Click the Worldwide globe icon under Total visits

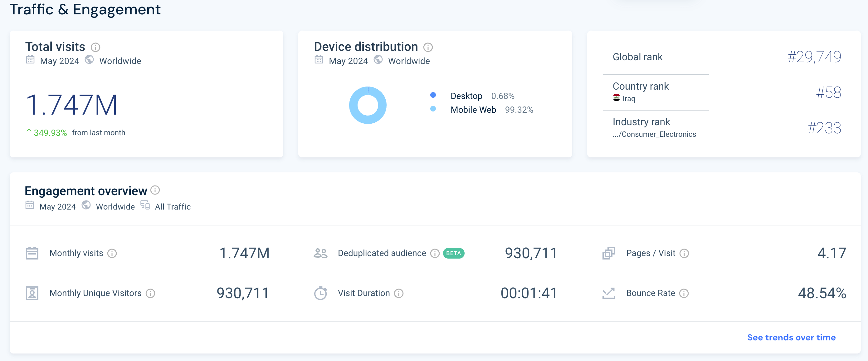click(89, 60)
